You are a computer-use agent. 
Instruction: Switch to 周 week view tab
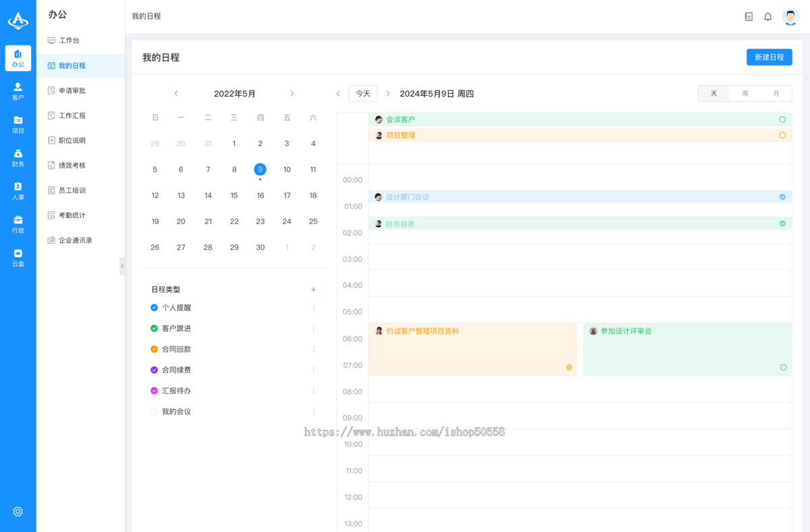(x=745, y=94)
